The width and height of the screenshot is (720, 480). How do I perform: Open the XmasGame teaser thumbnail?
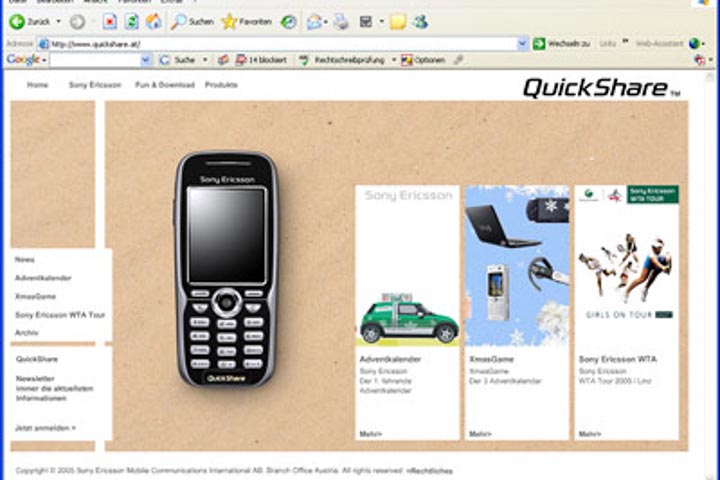[x=517, y=266]
